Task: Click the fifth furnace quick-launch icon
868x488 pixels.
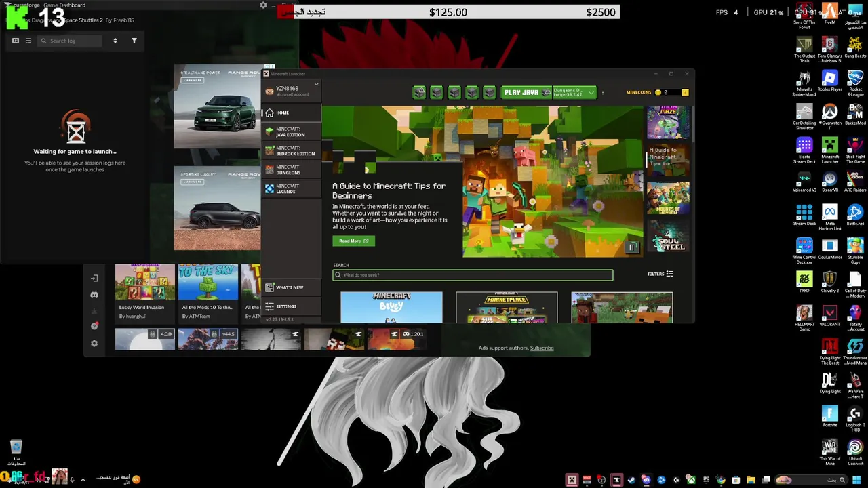Action: click(490, 92)
